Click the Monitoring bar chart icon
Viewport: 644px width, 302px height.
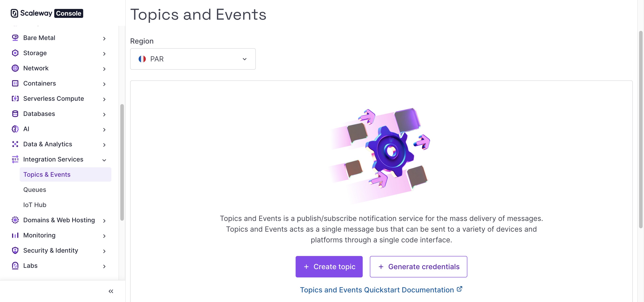15,235
